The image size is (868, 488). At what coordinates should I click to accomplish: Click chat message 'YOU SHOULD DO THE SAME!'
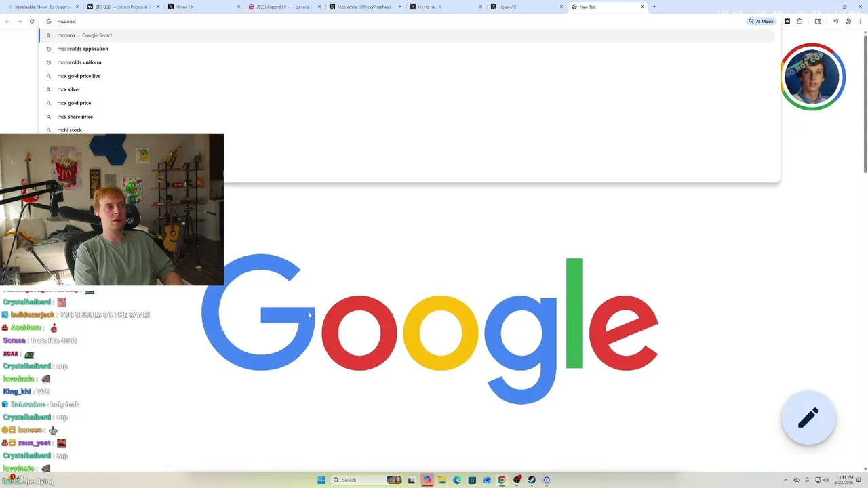click(x=104, y=314)
